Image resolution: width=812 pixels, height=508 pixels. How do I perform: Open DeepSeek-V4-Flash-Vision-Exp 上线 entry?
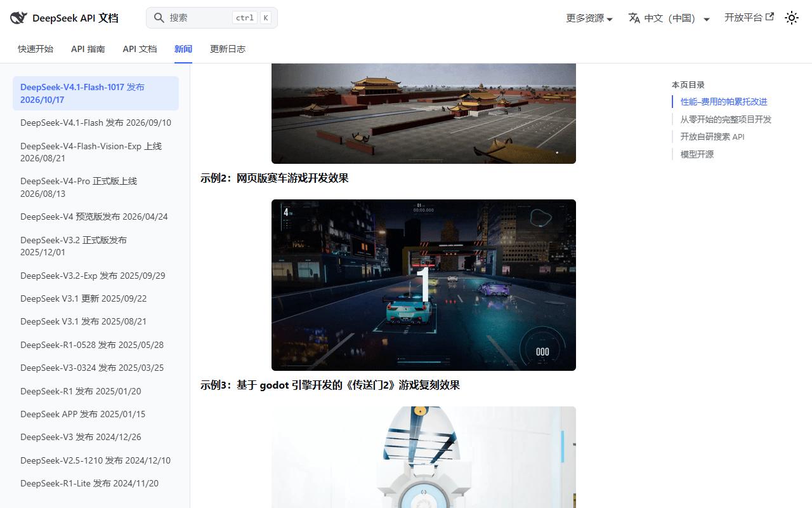pos(96,152)
